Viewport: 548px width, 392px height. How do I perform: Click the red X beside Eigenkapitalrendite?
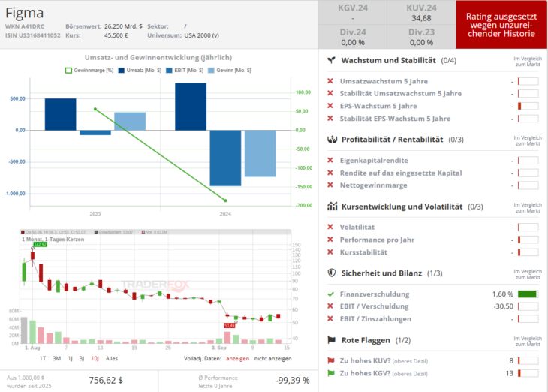click(330, 160)
